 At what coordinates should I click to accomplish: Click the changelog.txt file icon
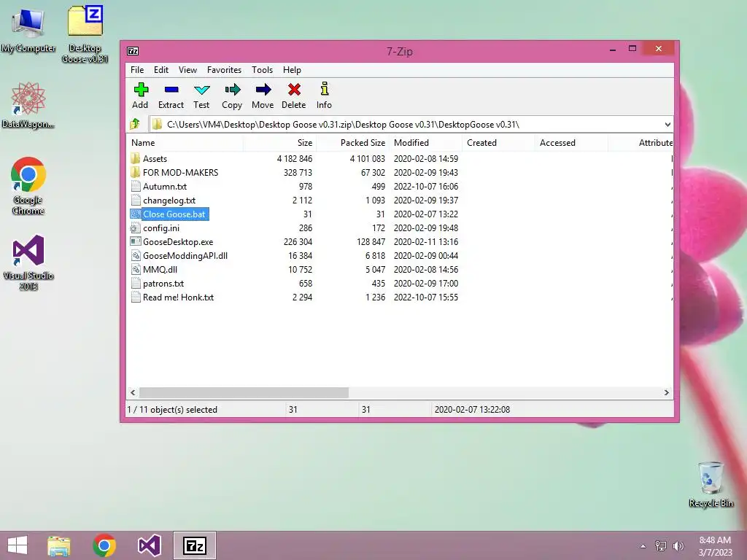(136, 200)
